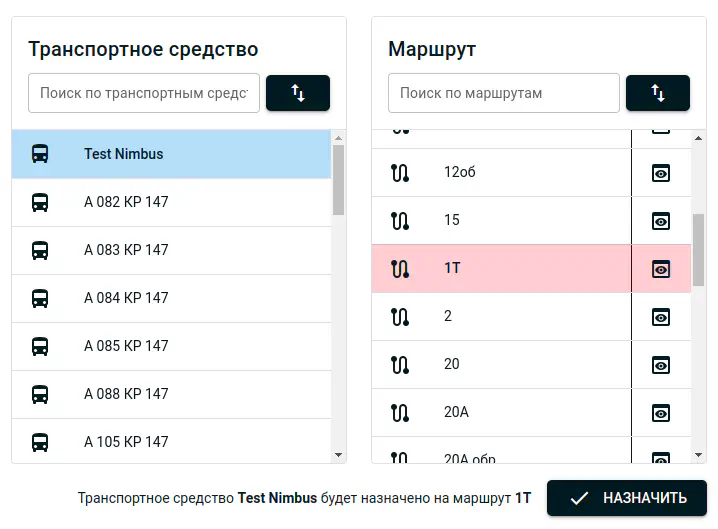
Task: Focus the route search field
Action: tap(503, 93)
